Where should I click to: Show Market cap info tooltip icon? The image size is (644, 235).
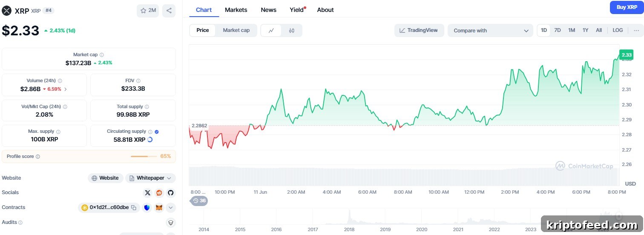tap(102, 55)
